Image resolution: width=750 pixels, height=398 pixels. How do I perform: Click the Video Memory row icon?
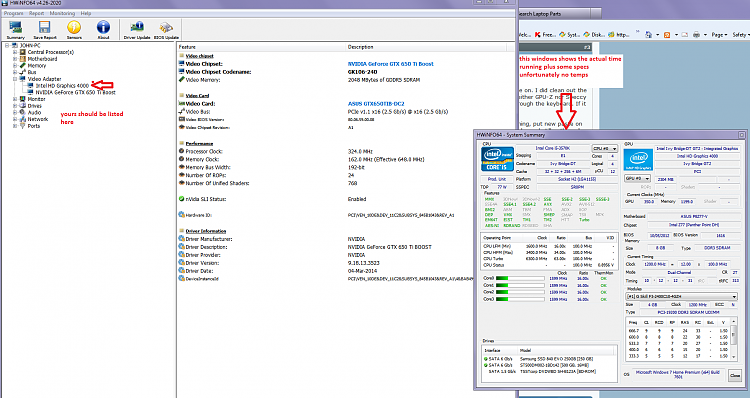coord(182,80)
